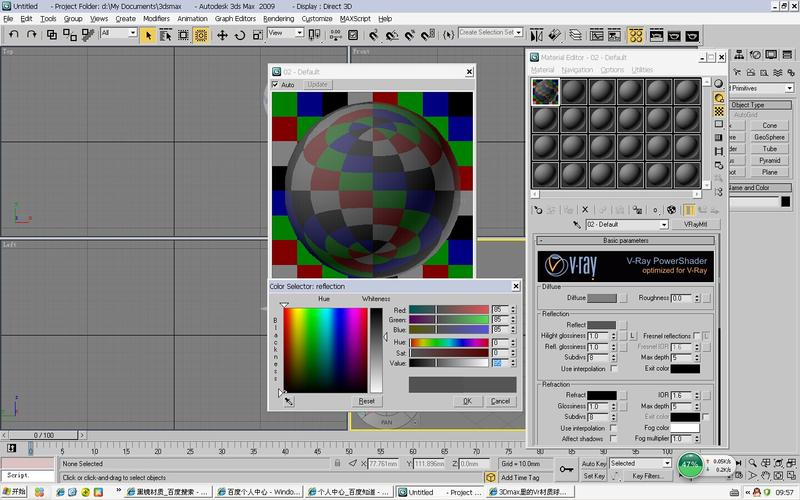Click the Set Key key icon
This screenshot has width=800, height=500.
[x=566, y=469]
